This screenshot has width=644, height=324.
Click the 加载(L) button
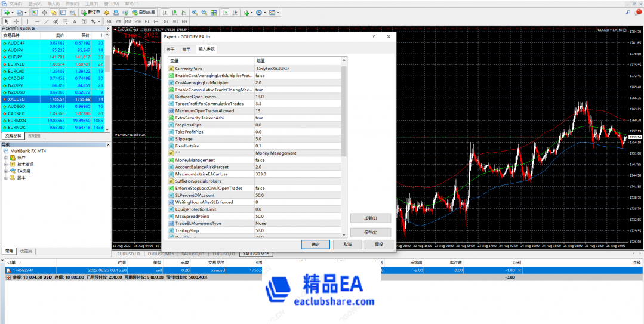371,218
